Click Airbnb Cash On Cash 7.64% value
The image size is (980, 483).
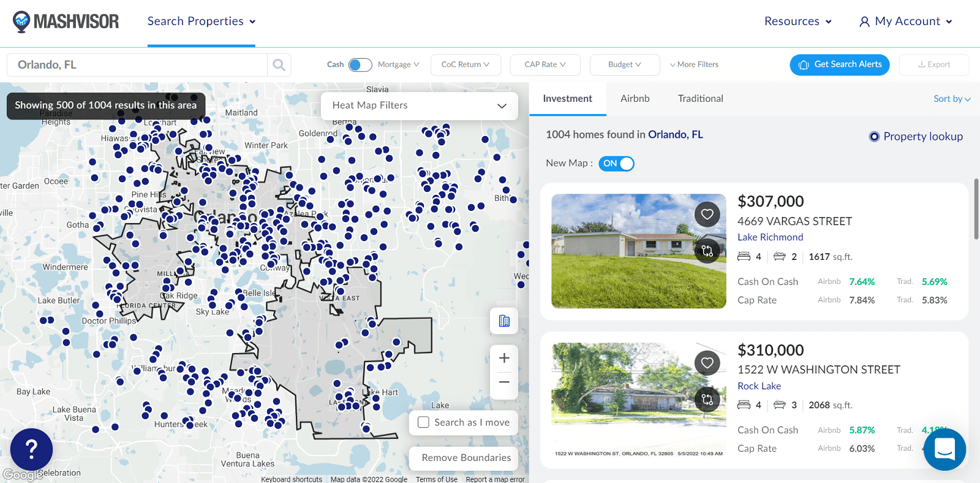click(862, 282)
